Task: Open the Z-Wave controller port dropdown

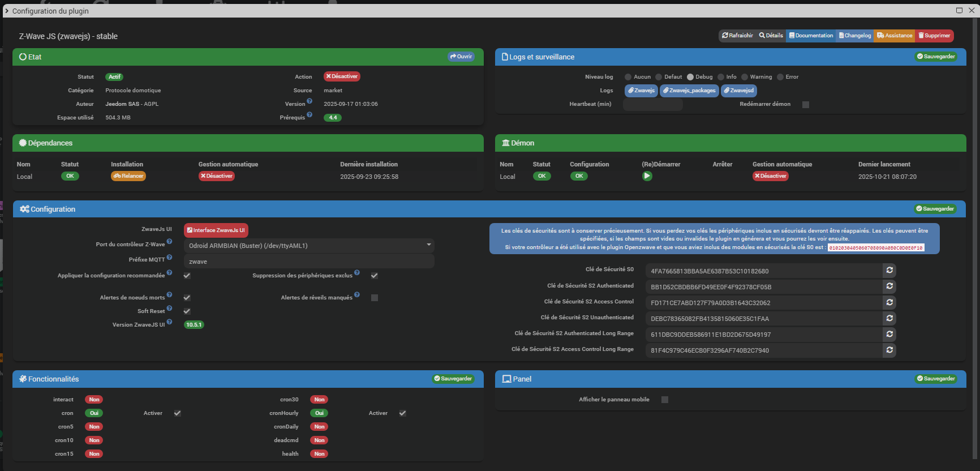Action: 309,246
